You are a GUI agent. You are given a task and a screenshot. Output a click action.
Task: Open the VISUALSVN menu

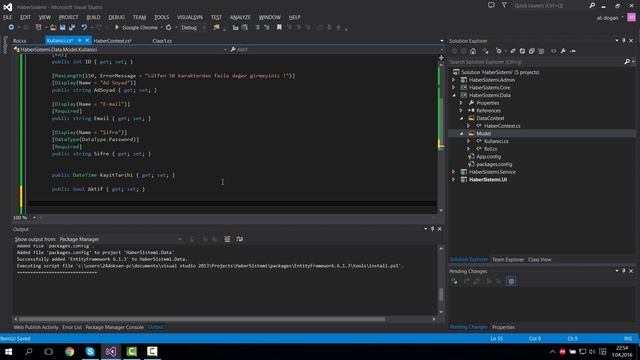[x=190, y=17]
